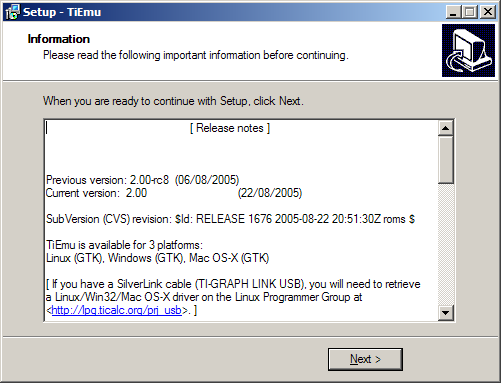Click the SubVersion (CVS) revision line
Image resolution: width=501 pixels, height=383 pixels.
(x=230, y=219)
